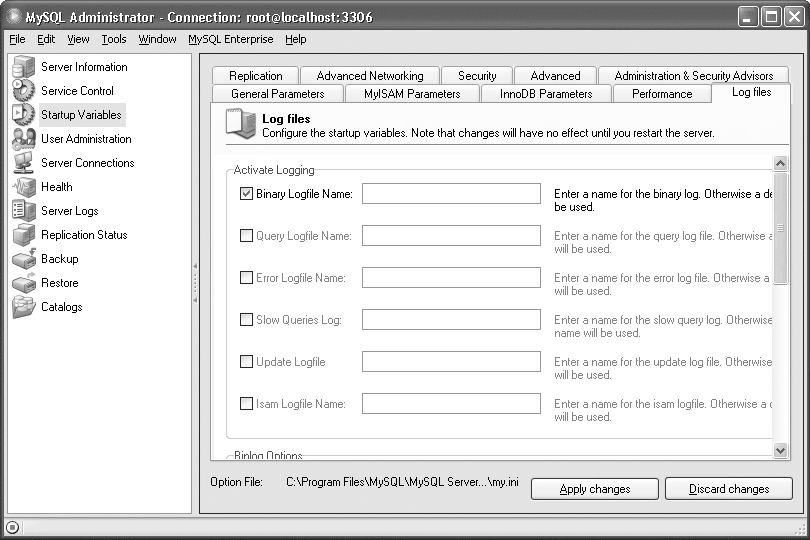Click the vertical scrollbar thumb in log options
810x540 pixels.
click(781, 229)
